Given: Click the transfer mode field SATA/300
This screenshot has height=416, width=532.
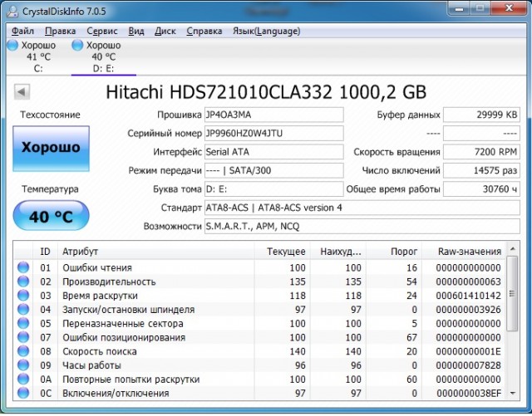Looking at the screenshot, I should point(273,170).
